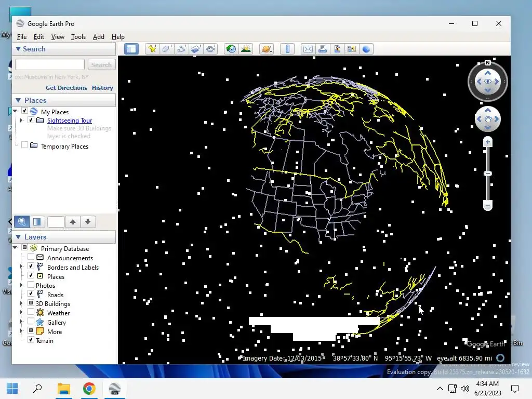Add a placemark with pushpin icon
The height and width of the screenshot is (399, 532).
coord(152,49)
